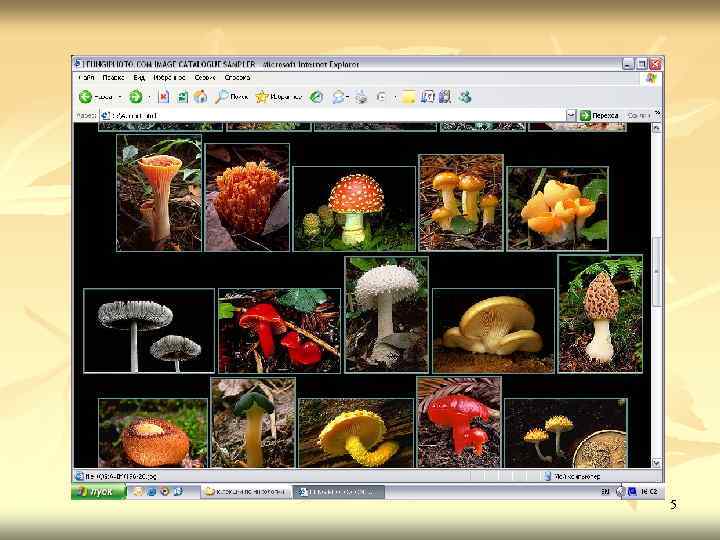Click the Stop page loading icon
Viewport: 720px width, 540px height.
pos(164,97)
